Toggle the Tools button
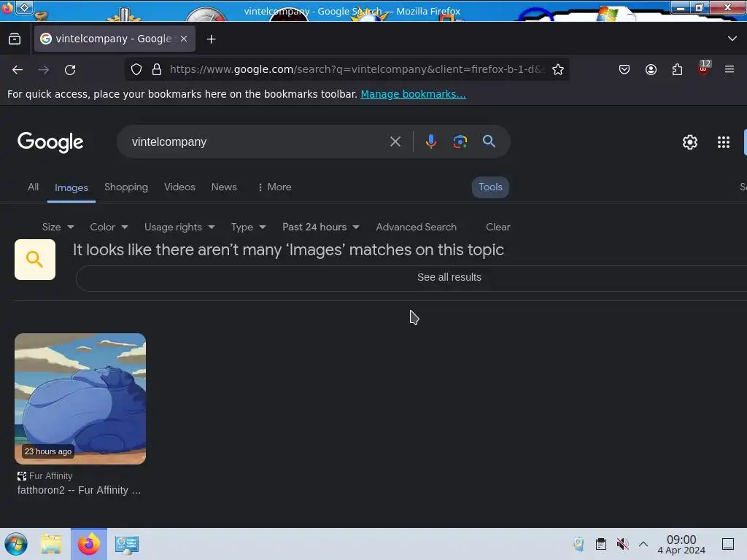 tap(490, 187)
